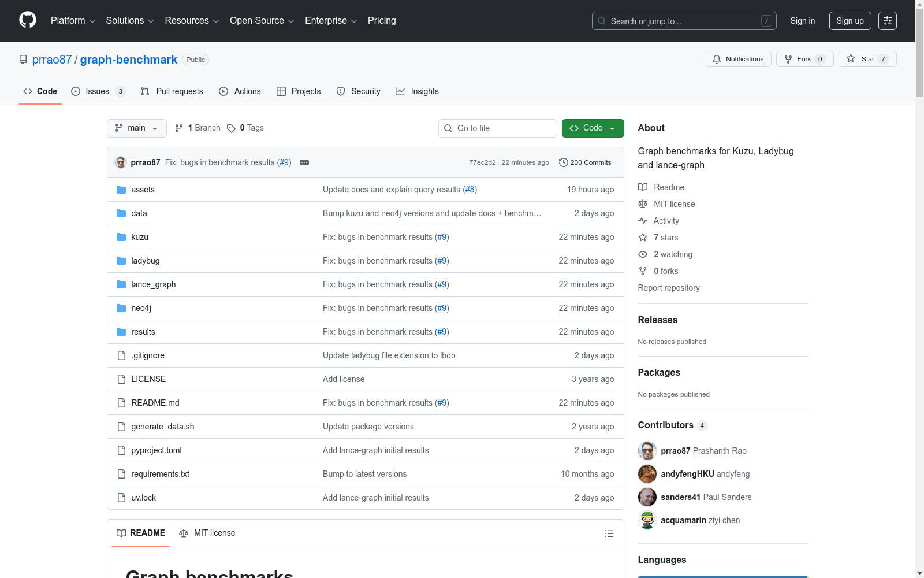The image size is (924, 578).
Task: Expand the commit message ellipsis button
Action: click(304, 162)
